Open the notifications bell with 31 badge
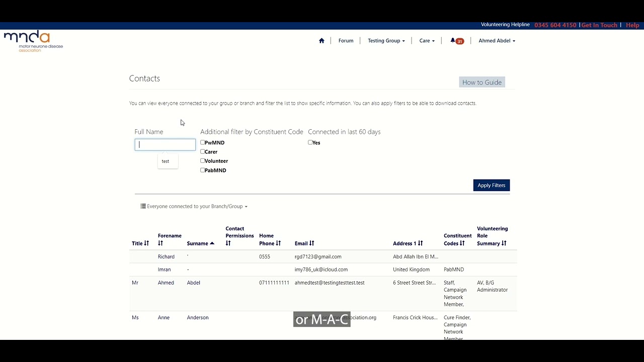Screen dimensions: 644x362 (x=457, y=41)
